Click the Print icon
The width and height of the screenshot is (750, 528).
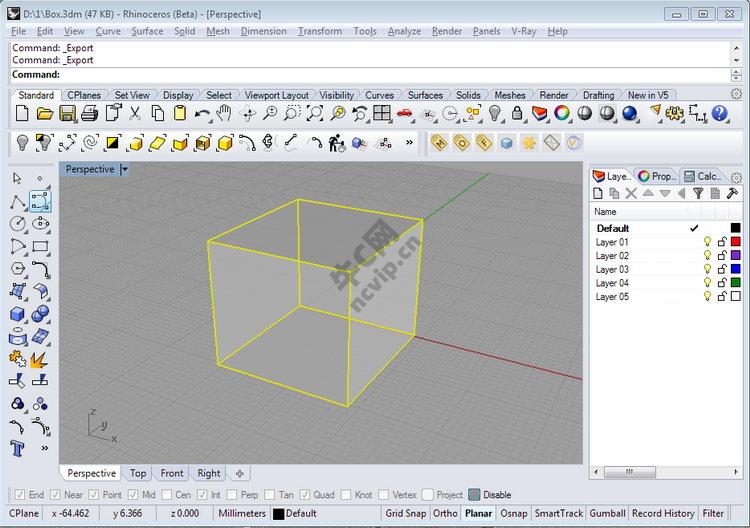(x=89, y=114)
